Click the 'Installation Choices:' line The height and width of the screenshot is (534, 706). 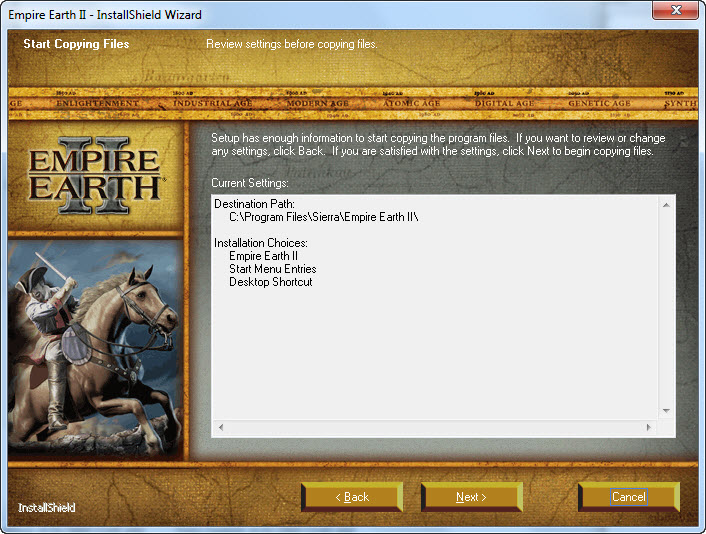click(x=261, y=243)
